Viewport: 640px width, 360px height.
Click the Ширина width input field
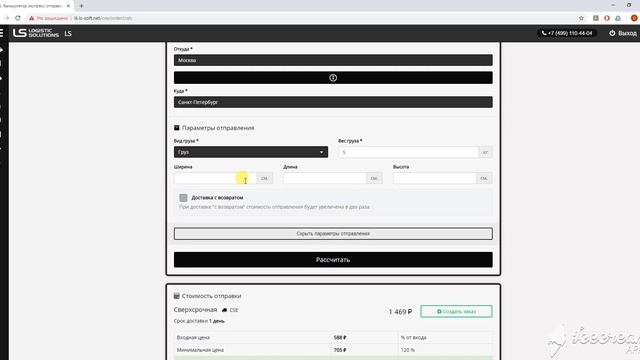pyautogui.click(x=215, y=178)
